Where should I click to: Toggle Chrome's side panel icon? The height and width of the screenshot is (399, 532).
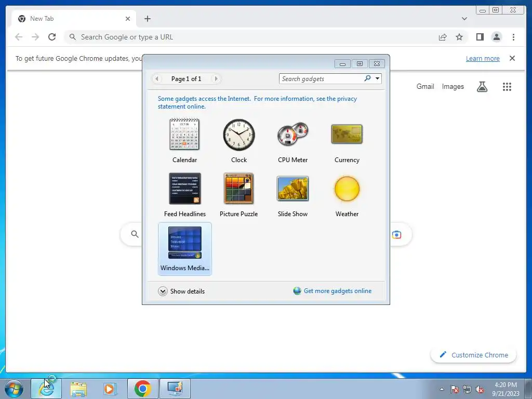tap(480, 37)
